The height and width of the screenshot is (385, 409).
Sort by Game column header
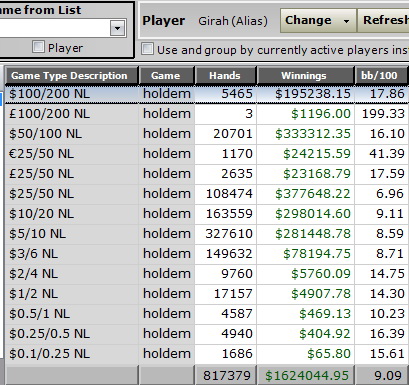click(x=166, y=76)
